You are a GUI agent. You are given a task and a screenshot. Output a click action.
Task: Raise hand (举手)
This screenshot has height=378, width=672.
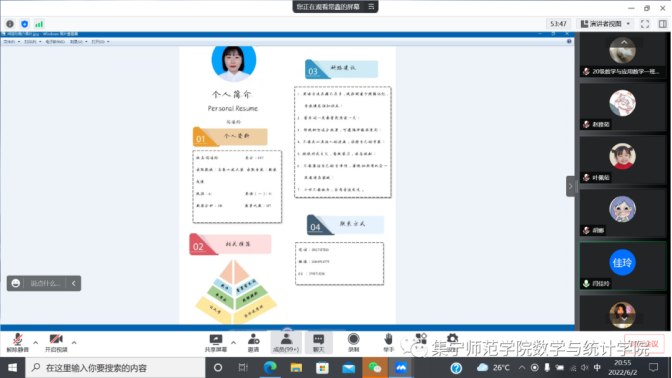click(x=388, y=343)
